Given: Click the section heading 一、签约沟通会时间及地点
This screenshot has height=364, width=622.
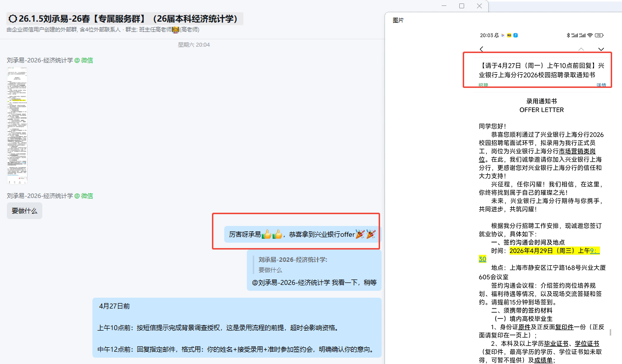Looking at the screenshot, I should tap(528, 242).
